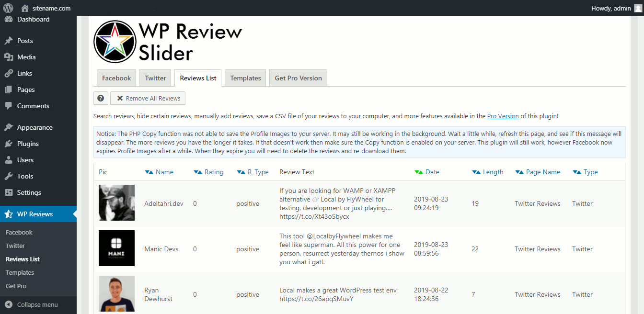
Task: Click the Appearance paintbrush icon
Action: (x=9, y=127)
